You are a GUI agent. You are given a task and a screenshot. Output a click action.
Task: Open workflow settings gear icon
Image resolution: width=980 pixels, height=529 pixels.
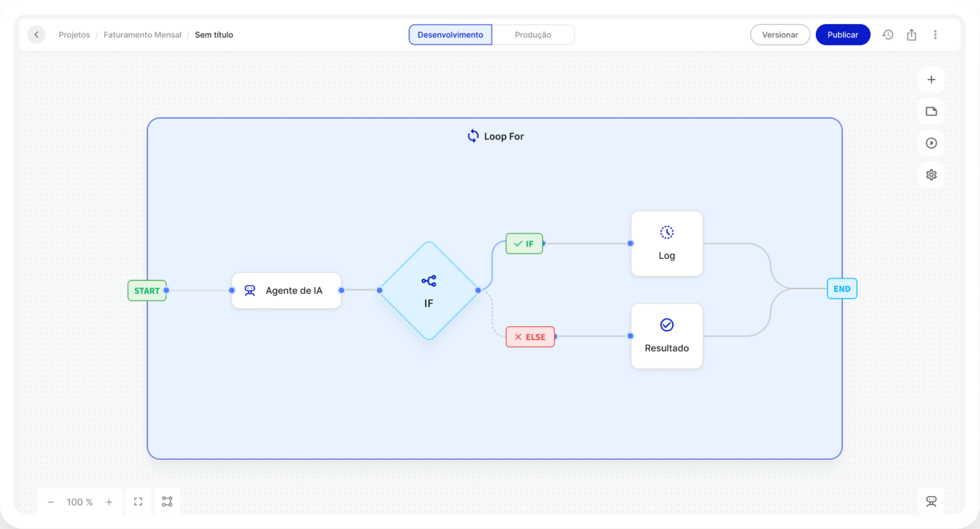(931, 175)
